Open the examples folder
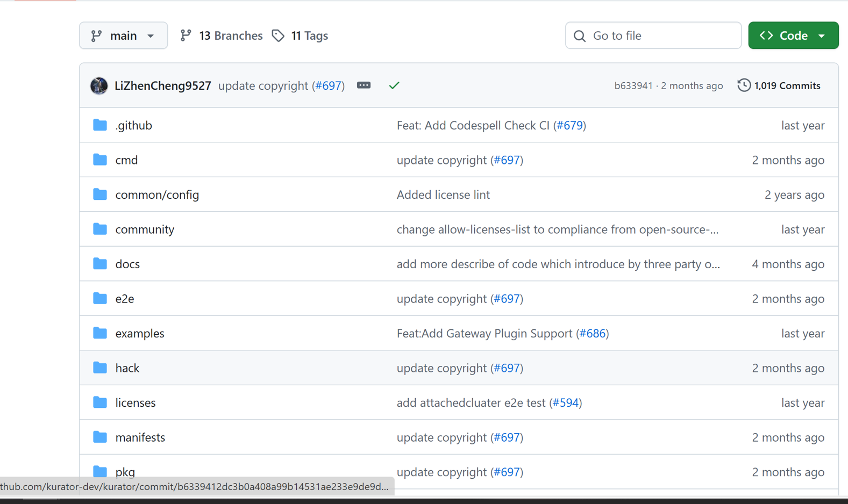The width and height of the screenshot is (848, 504). click(x=140, y=333)
